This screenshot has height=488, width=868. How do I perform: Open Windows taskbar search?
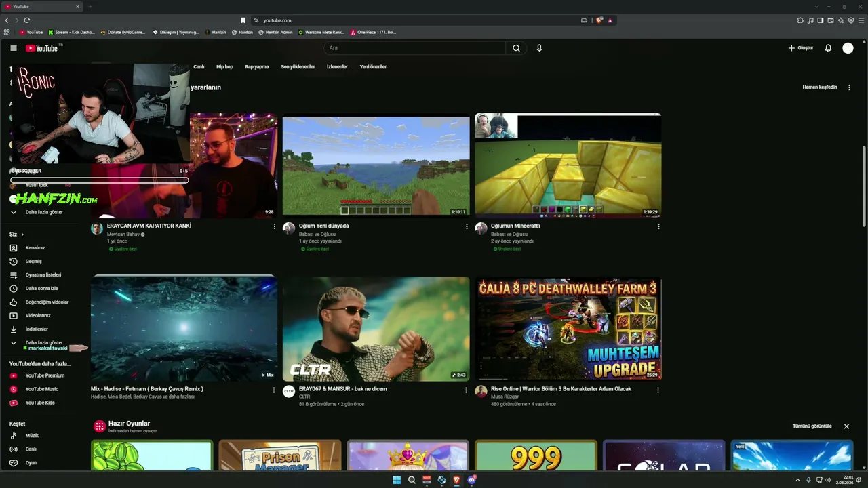[x=412, y=480]
